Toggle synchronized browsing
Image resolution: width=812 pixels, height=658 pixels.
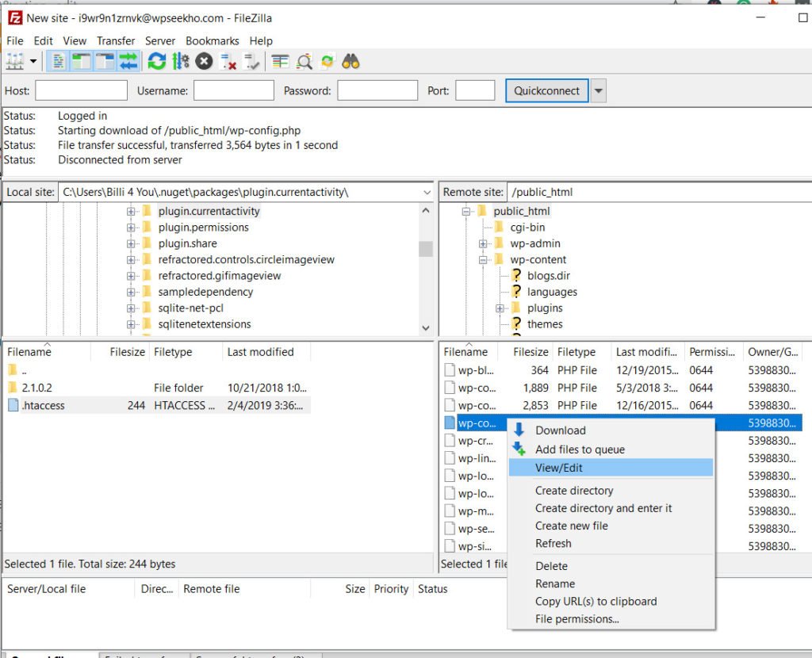327,62
